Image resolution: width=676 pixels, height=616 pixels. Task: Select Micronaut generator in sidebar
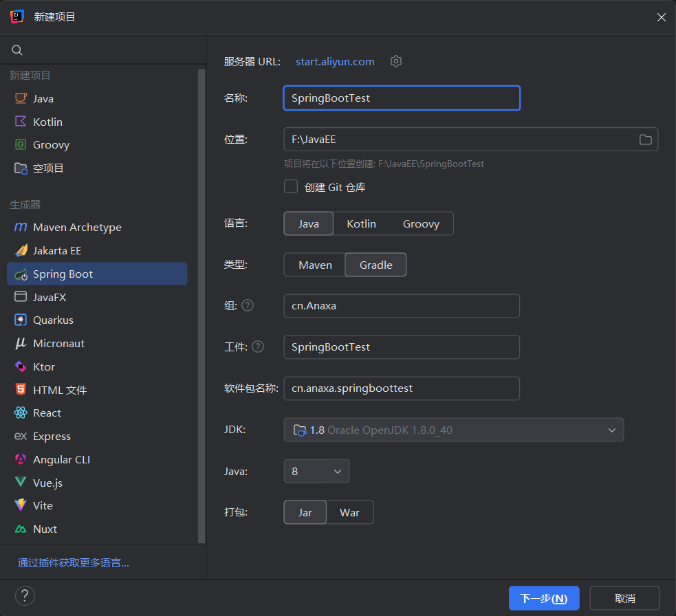coord(97,343)
